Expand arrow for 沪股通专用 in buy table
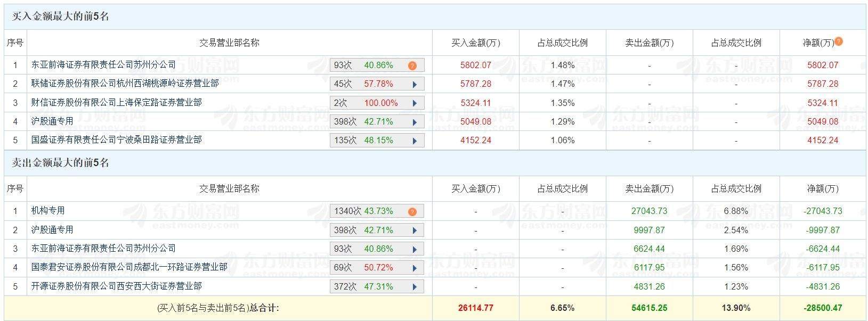The image size is (868, 321). tap(415, 122)
